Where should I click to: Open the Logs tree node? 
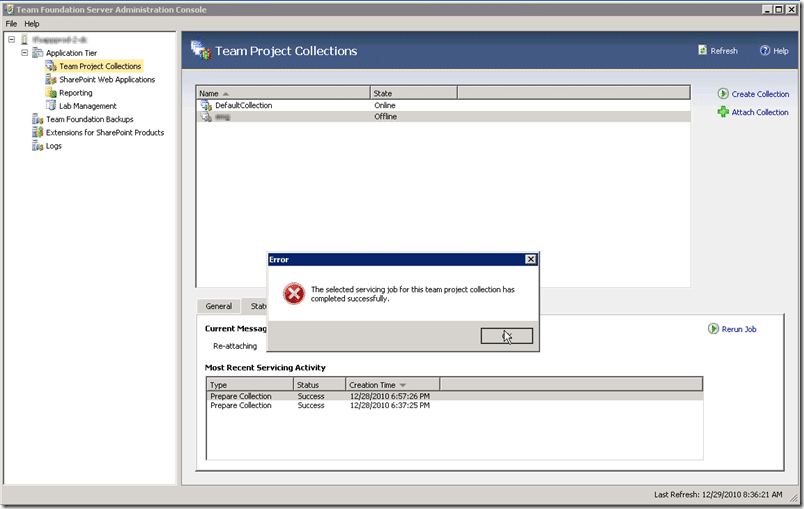pyautogui.click(x=54, y=146)
